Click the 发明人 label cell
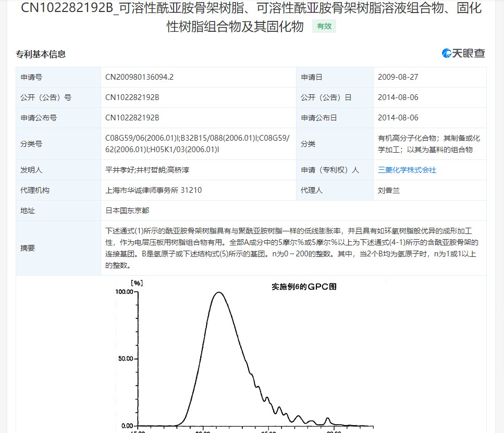 [58, 170]
